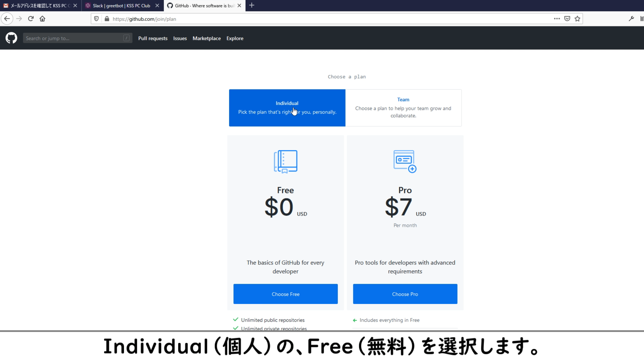Switch to the Slack greetbot browser tab
The image size is (644, 362).
tap(121, 6)
